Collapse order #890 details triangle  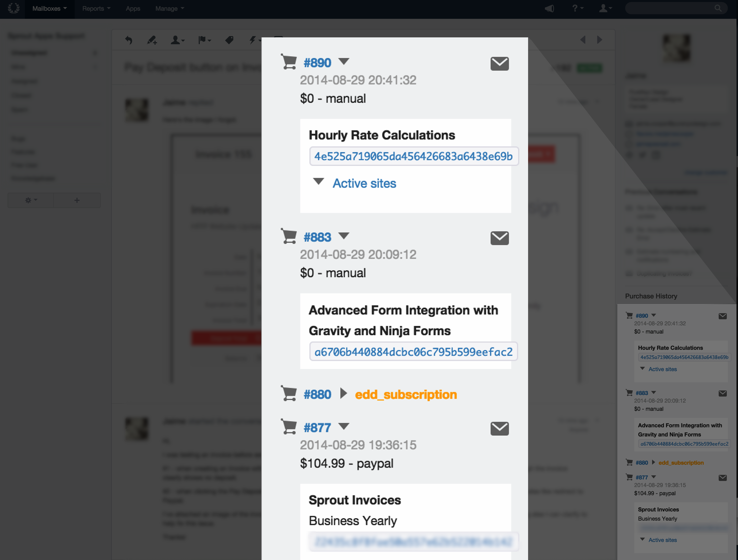click(x=344, y=61)
